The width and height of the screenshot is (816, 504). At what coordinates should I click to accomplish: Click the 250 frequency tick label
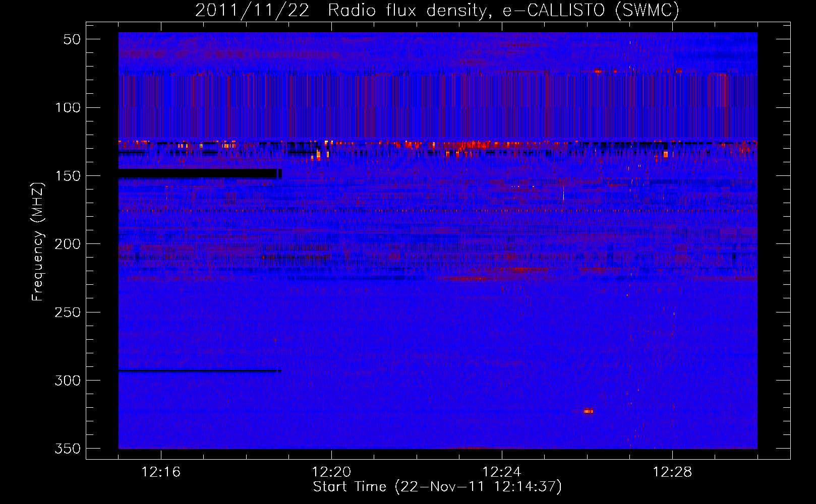(x=68, y=312)
